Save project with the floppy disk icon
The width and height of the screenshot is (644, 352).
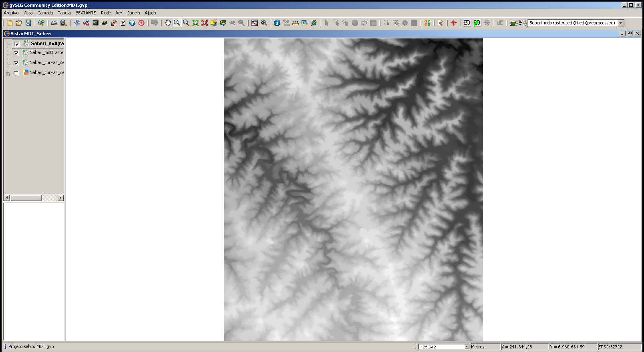point(28,23)
